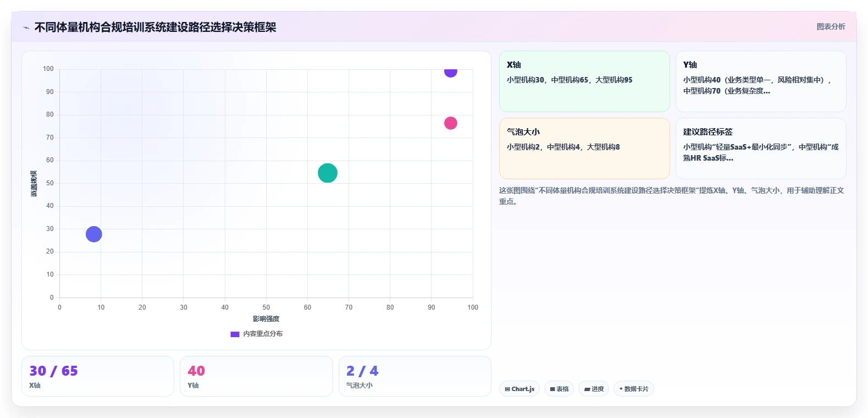Click the main title 不同体量机构合规培训系统建设路径选择决策框架

click(x=156, y=27)
